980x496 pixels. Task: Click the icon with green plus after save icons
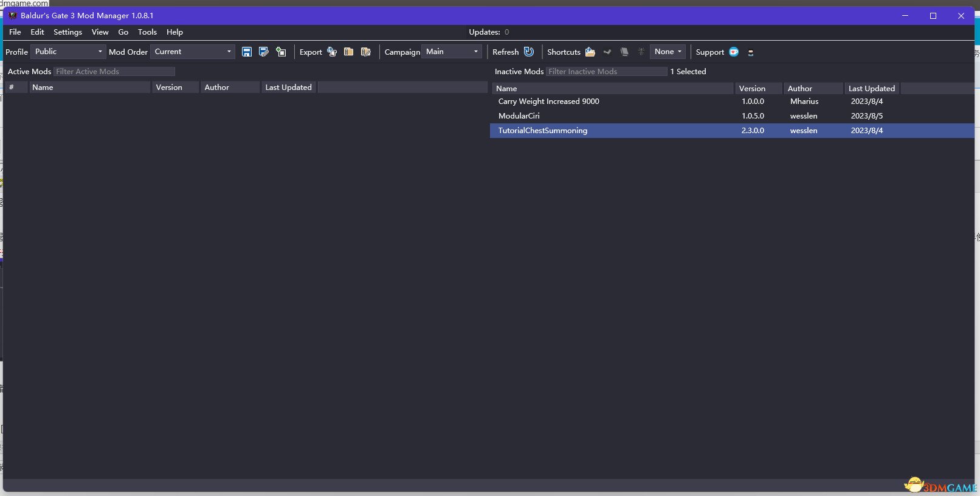pos(281,52)
